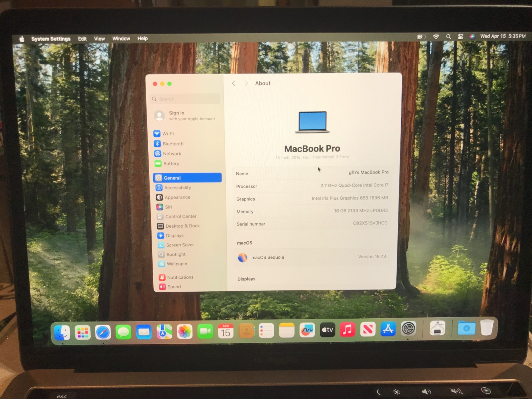Click the processor value 2.7 GHz Quad-Core

coord(354,185)
